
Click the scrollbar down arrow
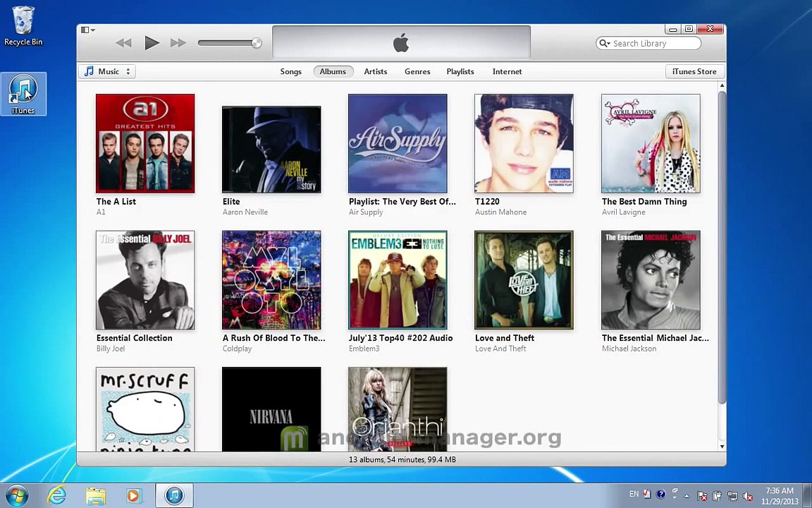[722, 447]
